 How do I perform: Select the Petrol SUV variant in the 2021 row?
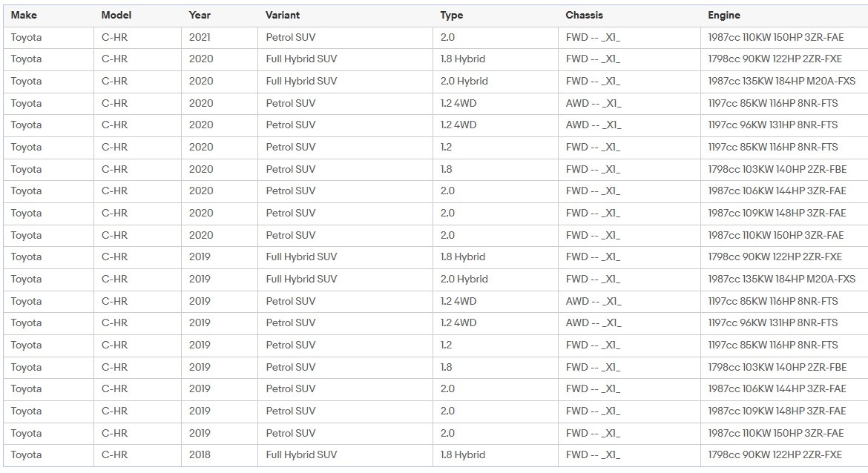pyautogui.click(x=291, y=37)
